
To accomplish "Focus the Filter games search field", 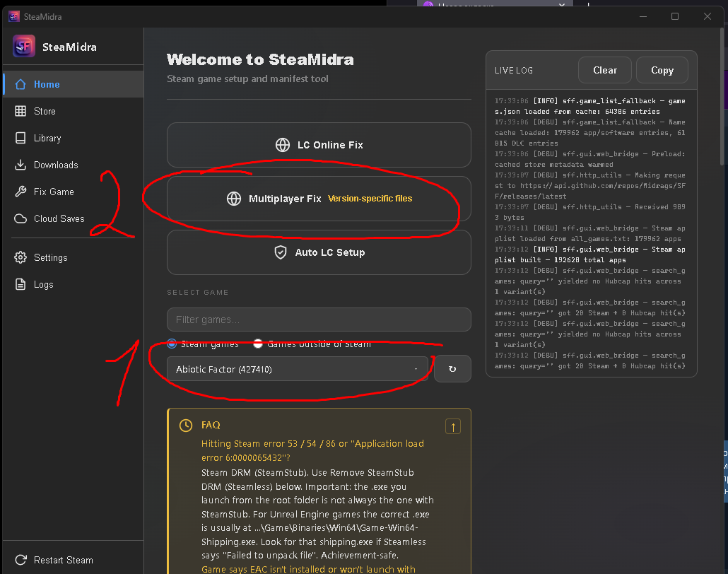I will 319,320.
